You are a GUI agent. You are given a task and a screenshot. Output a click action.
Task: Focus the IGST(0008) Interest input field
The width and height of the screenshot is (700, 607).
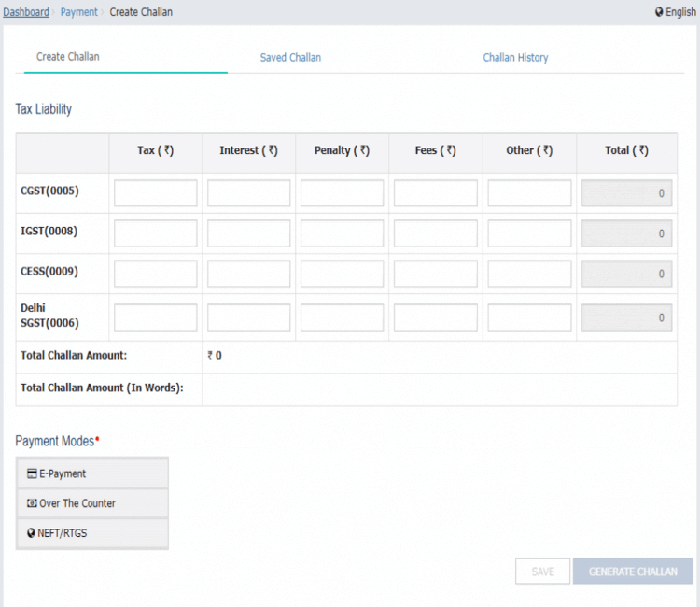(248, 233)
